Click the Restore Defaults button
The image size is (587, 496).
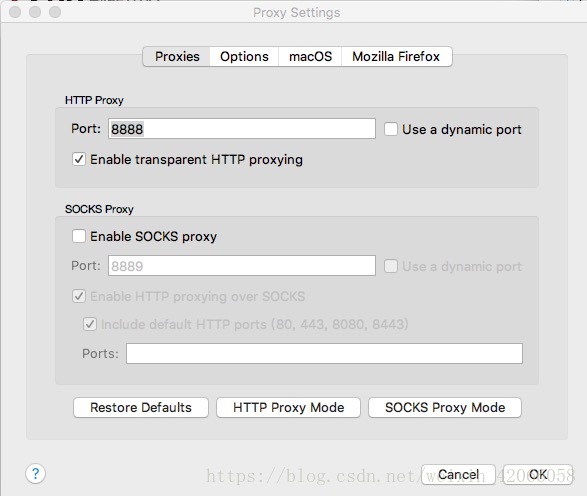point(141,407)
